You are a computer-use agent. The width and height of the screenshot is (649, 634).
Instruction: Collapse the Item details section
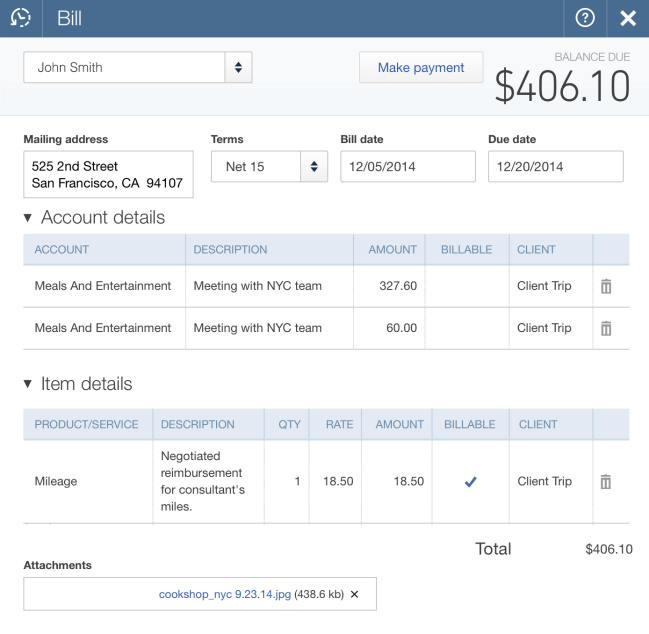[28, 384]
